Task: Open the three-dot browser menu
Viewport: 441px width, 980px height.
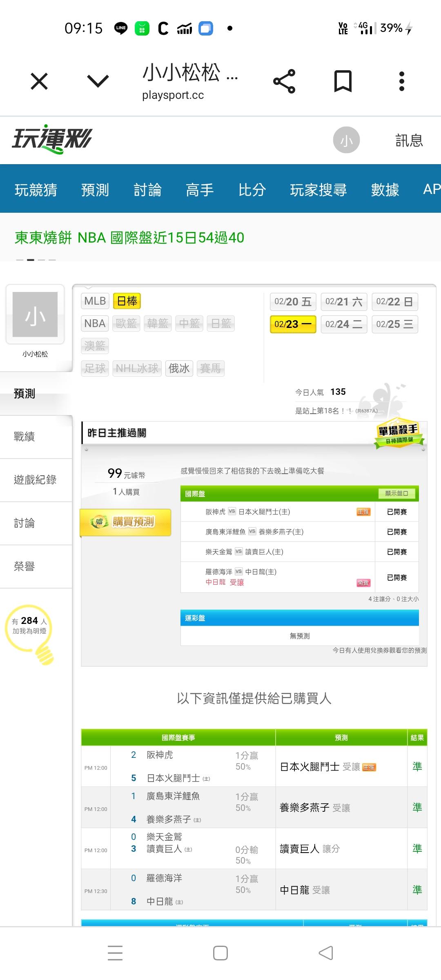Action: (x=402, y=81)
